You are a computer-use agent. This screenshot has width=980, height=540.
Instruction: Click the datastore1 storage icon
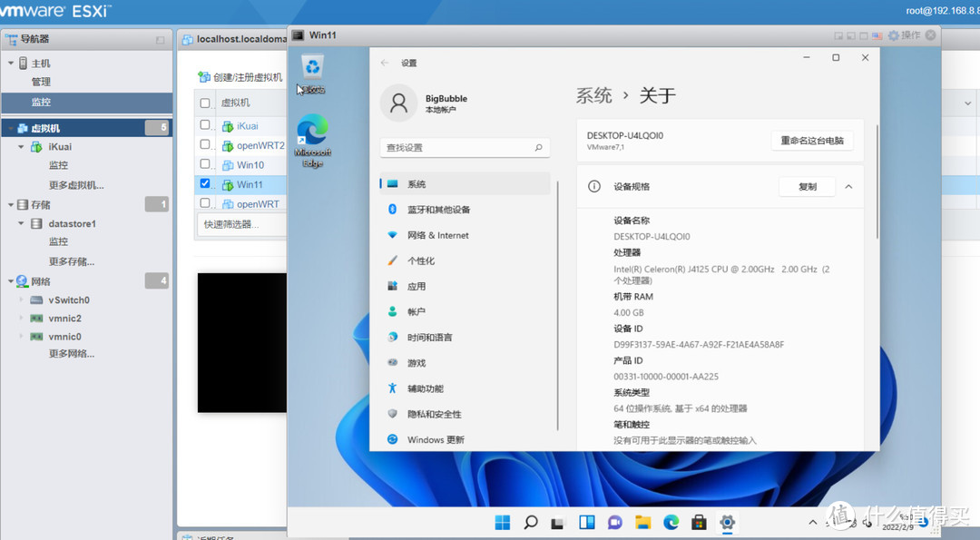(x=37, y=224)
